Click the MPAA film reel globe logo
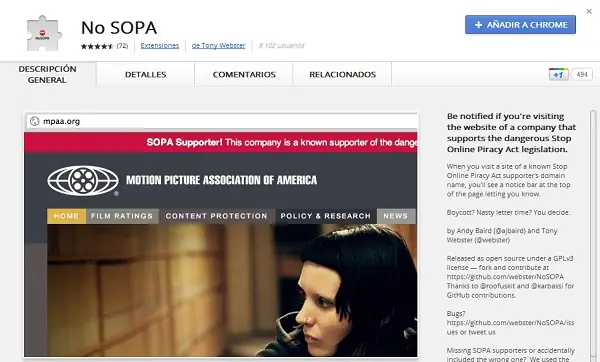 [83, 181]
